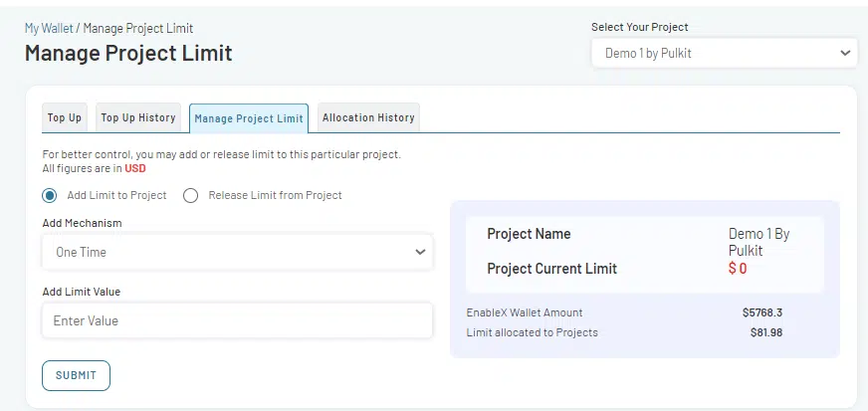Image resolution: width=868 pixels, height=411 pixels.
Task: Select the Manage Project Limit tab
Action: pos(249,118)
